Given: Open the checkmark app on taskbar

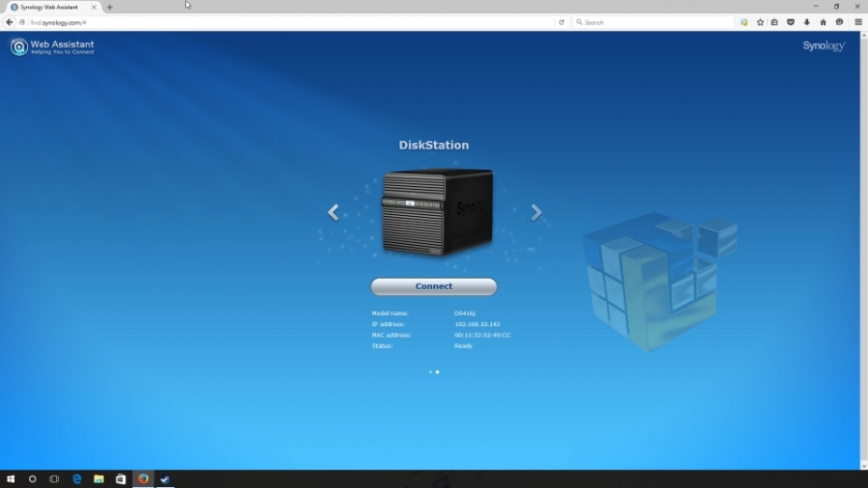Looking at the screenshot, I should point(165,479).
